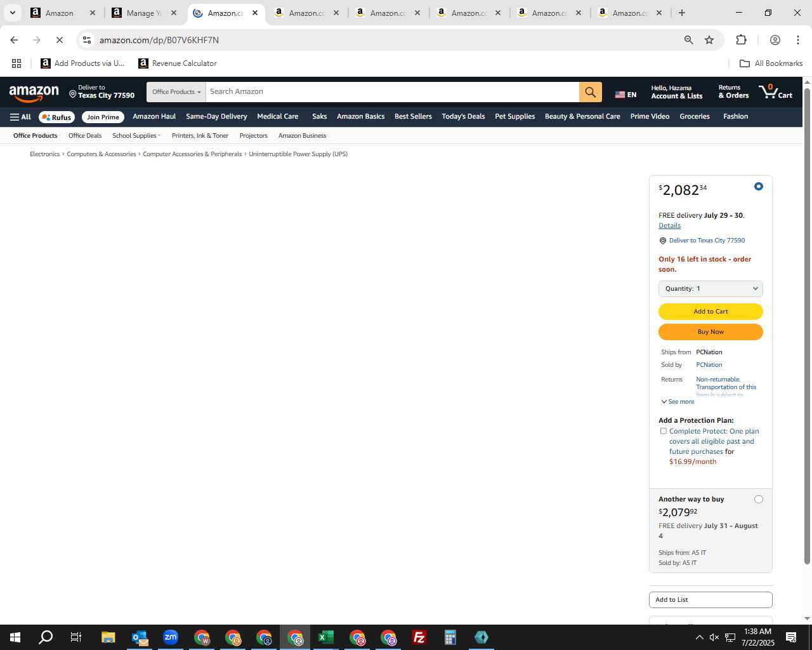Open the Chrome profile icon
The height and width of the screenshot is (650, 812).
pyautogui.click(x=775, y=40)
